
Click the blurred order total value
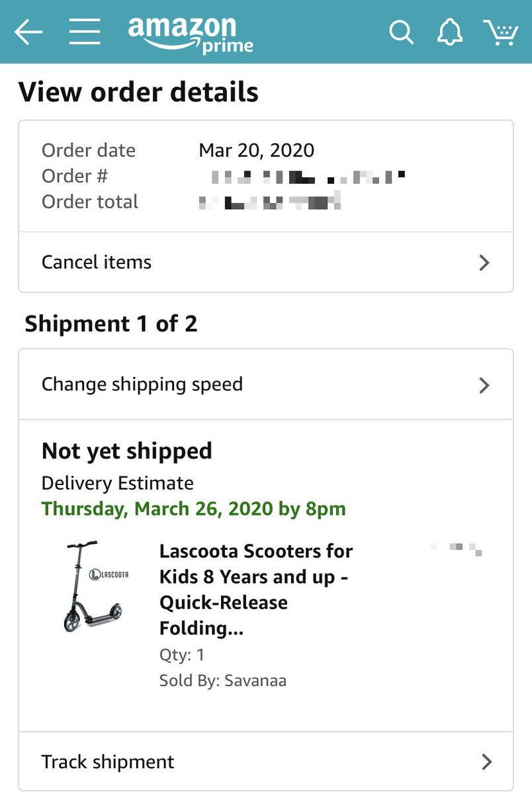270,202
